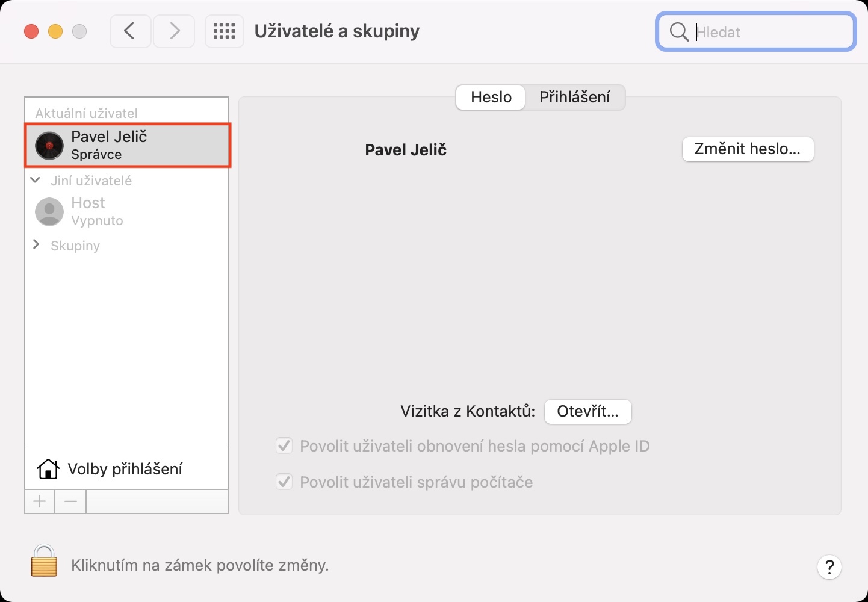Screen dimensions: 868x602
Task: Go forward with the right arrow
Action: (x=174, y=31)
